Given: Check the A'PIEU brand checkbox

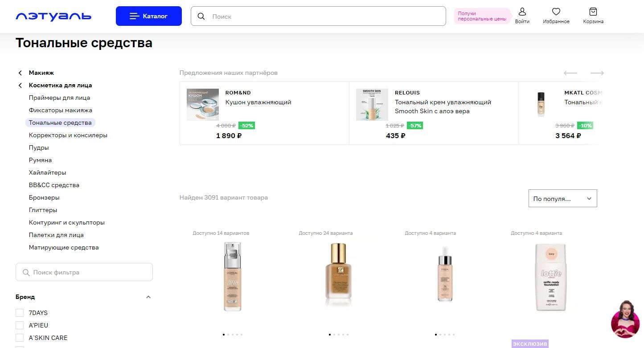Looking at the screenshot, I should [x=20, y=325].
